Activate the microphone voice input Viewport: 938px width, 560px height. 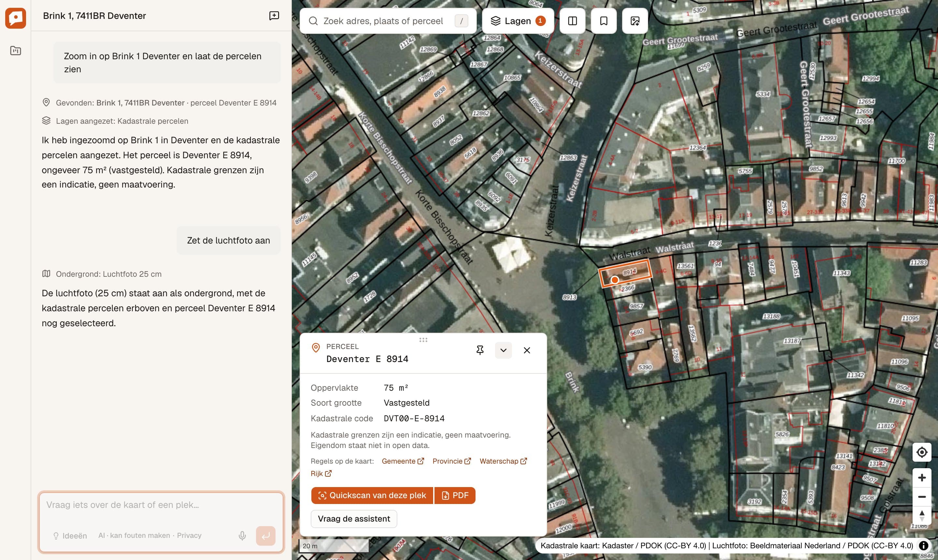coord(242,536)
